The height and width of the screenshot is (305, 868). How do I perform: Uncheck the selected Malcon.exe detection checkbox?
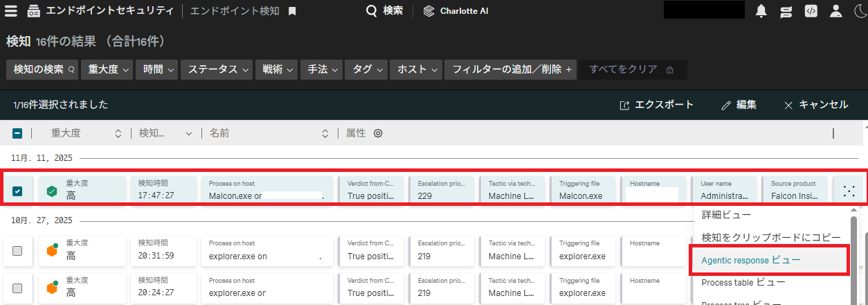[17, 191]
